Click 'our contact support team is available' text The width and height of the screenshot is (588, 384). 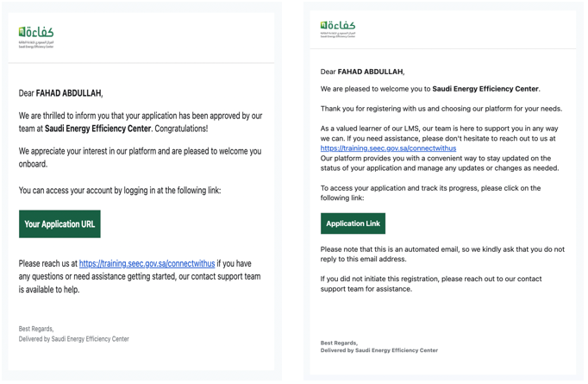(140, 283)
